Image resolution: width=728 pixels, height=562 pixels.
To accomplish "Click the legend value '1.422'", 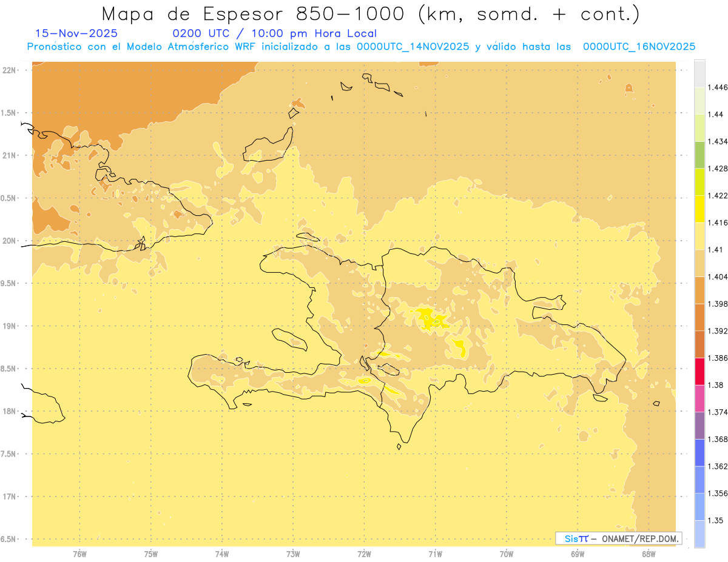I will [718, 196].
